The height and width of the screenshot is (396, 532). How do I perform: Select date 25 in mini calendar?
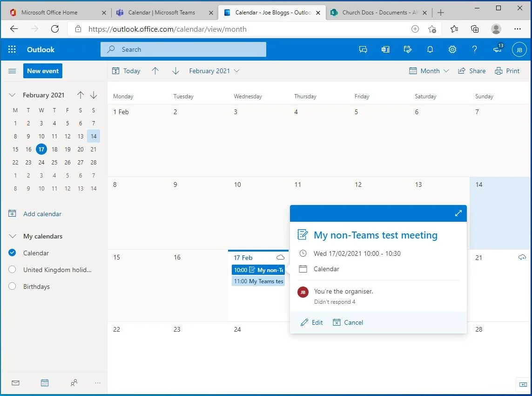[x=54, y=162]
